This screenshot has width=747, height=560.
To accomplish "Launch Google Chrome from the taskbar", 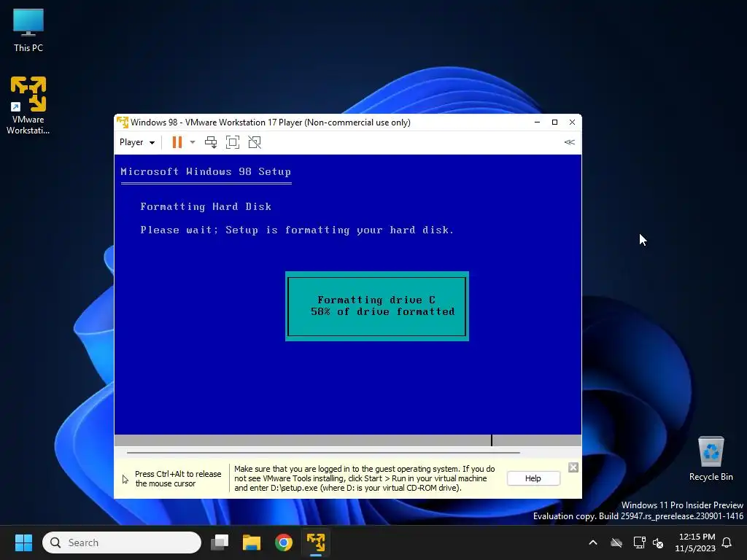I will (284, 542).
